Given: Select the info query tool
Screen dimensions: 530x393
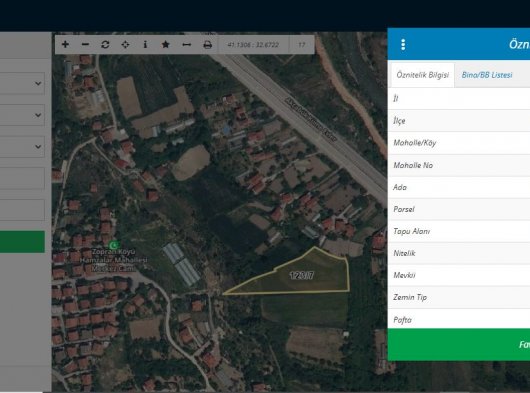Looking at the screenshot, I should 145,44.
